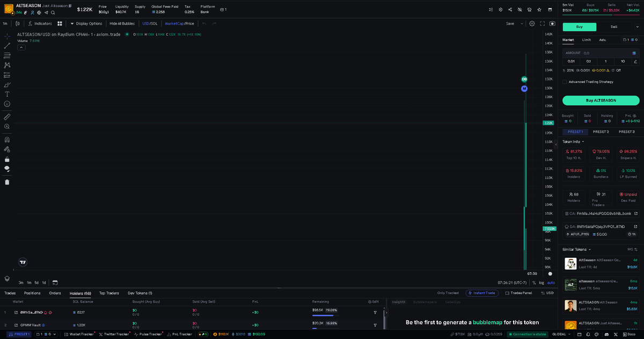The image size is (644, 339).
Task: Switch to the Trades tab
Action: 10,293
